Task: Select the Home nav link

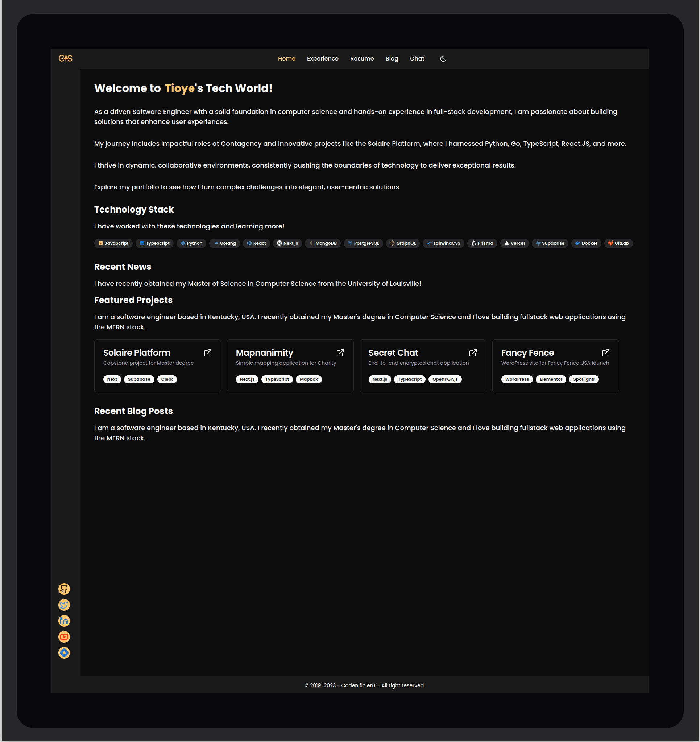Action: (x=287, y=59)
